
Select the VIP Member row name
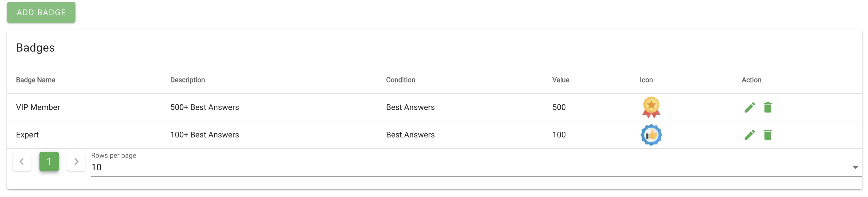(x=38, y=107)
